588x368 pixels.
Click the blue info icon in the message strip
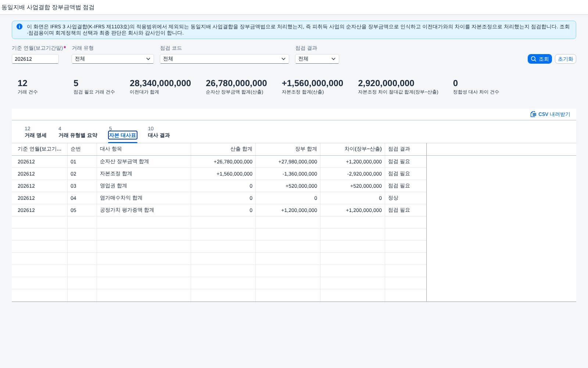click(x=19, y=26)
